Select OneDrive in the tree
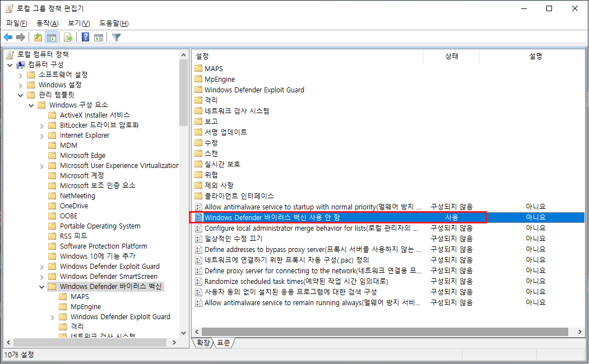The height and width of the screenshot is (364, 589). [x=74, y=206]
